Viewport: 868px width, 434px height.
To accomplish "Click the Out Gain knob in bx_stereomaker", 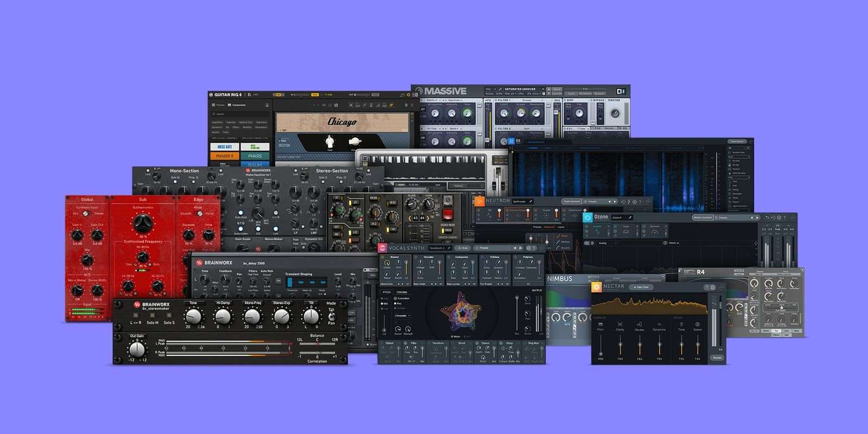I will pyautogui.click(x=137, y=349).
